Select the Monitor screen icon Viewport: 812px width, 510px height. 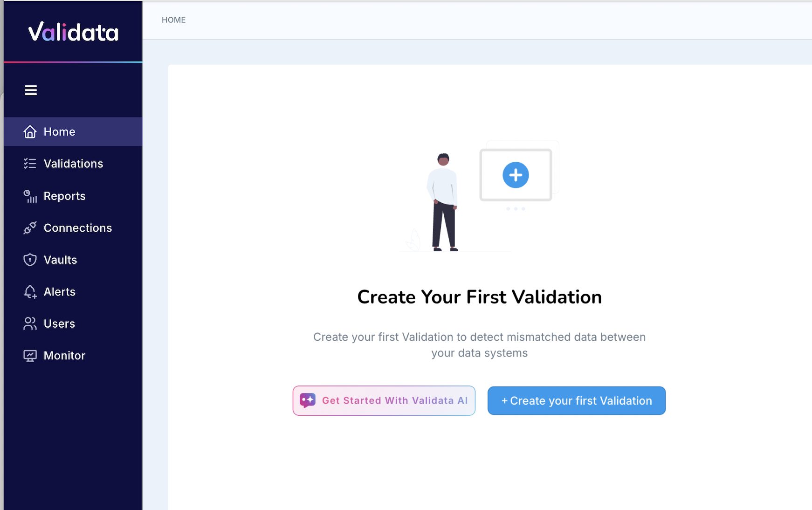click(30, 355)
